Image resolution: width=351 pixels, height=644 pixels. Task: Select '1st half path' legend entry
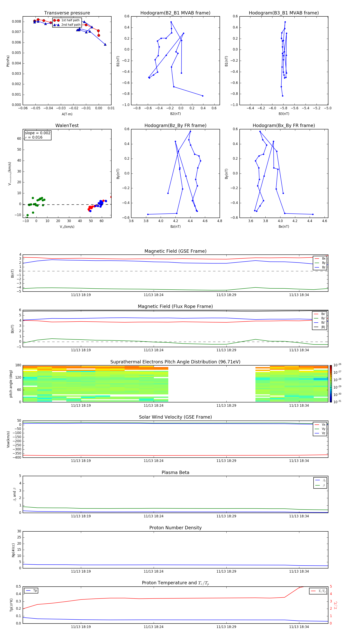67,20
